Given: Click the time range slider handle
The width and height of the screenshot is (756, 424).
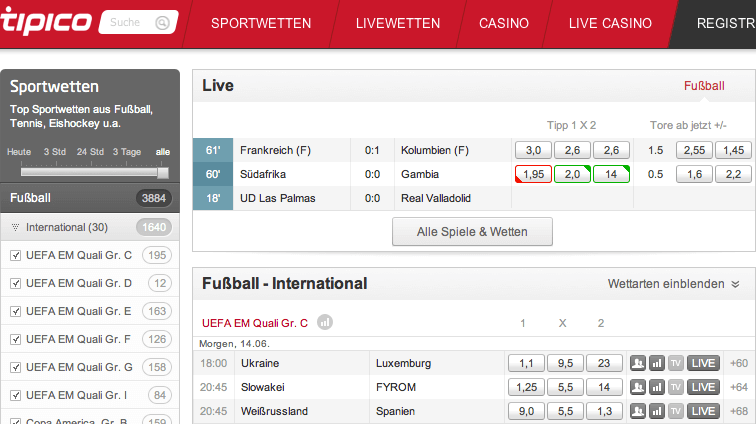Looking at the screenshot, I should (163, 172).
